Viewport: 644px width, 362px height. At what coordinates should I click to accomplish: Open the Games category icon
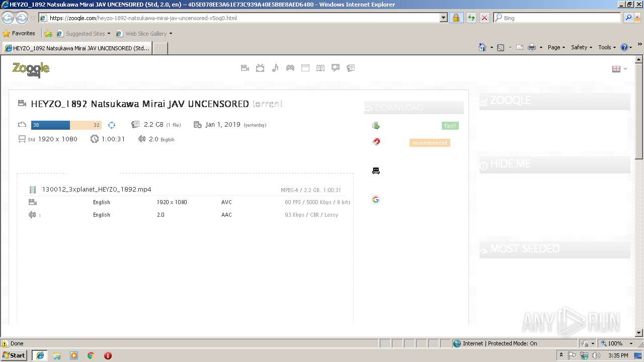coord(290,68)
